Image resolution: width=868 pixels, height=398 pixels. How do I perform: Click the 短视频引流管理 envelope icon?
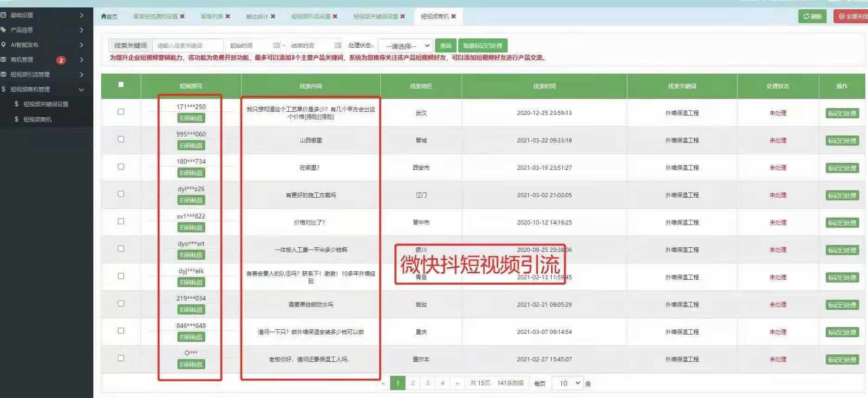(3, 74)
